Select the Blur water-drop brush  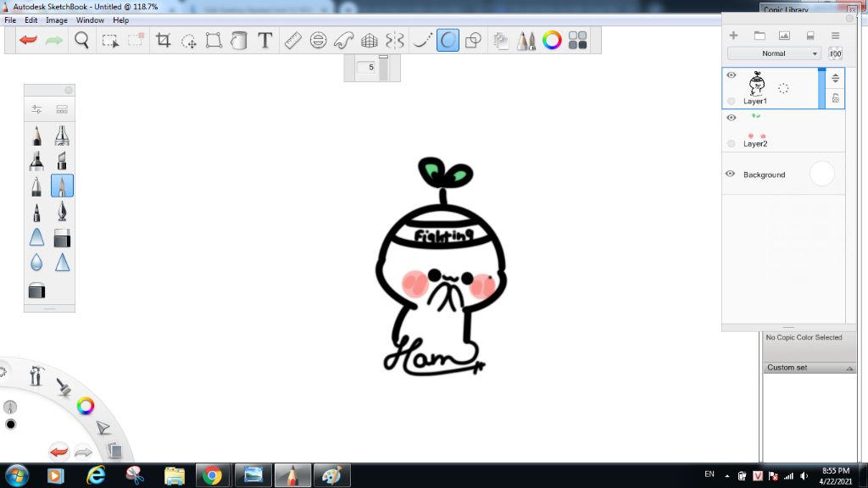(36, 262)
